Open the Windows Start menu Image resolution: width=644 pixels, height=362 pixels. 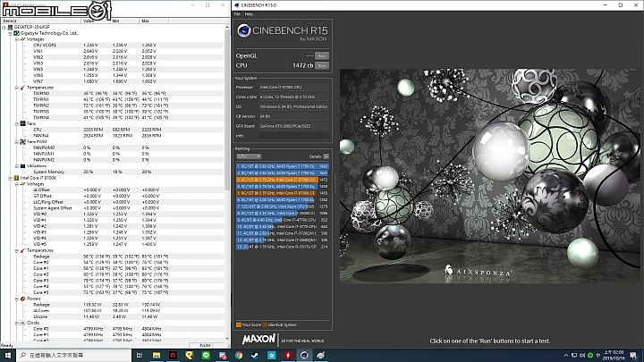(8, 355)
